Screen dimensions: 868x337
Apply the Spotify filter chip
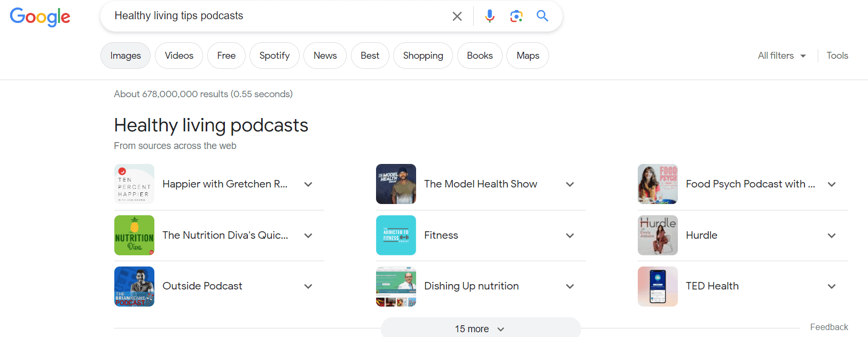point(275,56)
